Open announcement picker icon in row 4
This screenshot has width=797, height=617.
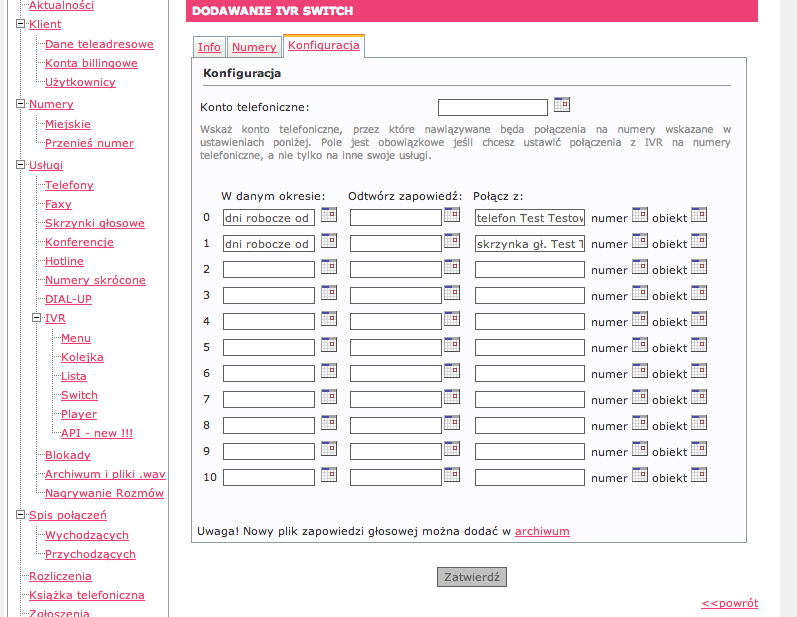[452, 319]
